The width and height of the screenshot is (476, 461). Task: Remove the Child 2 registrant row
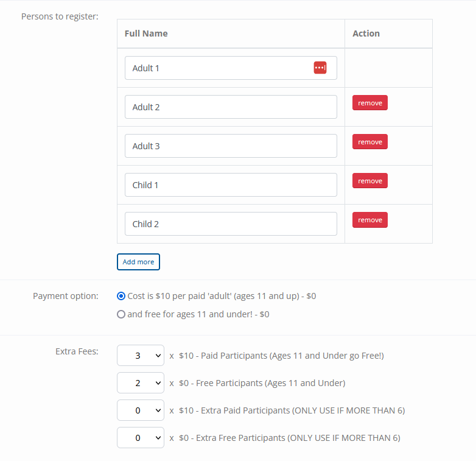370,220
